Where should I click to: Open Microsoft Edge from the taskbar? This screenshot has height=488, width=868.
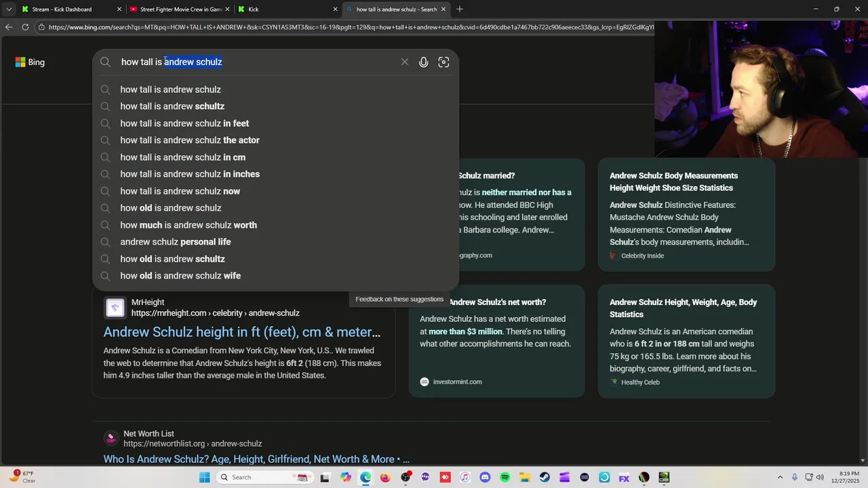tap(366, 477)
